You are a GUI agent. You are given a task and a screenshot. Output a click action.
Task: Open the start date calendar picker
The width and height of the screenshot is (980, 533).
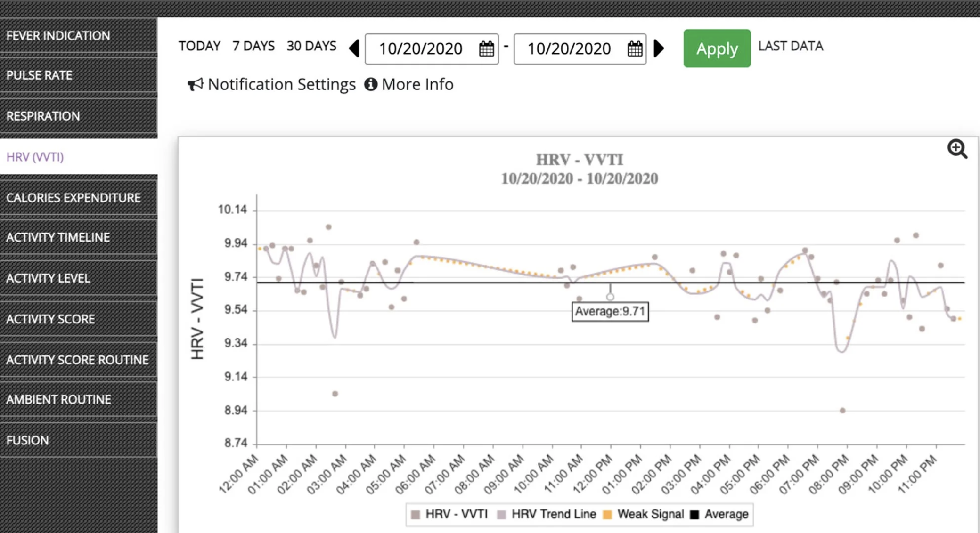(488, 48)
